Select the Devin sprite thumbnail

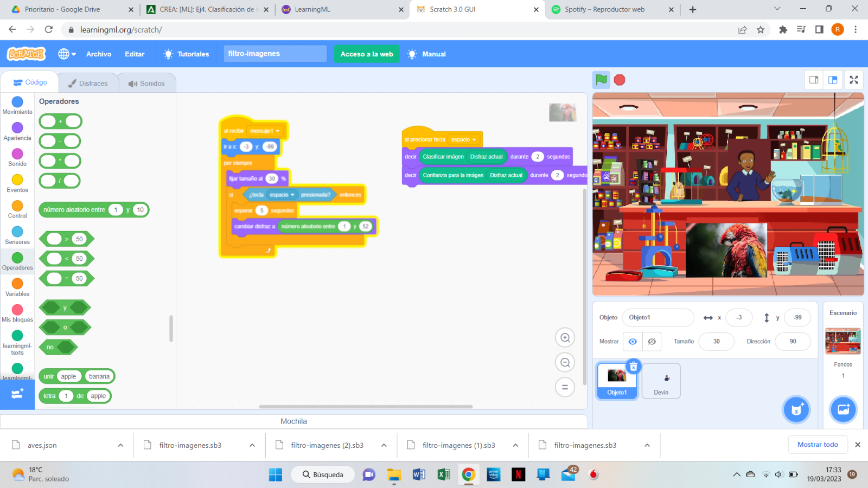click(661, 381)
